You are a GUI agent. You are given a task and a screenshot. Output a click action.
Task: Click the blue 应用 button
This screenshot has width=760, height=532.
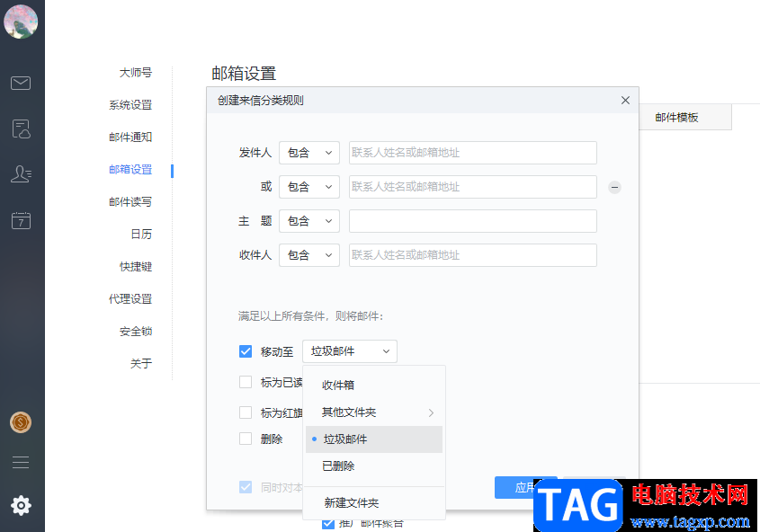click(525, 487)
